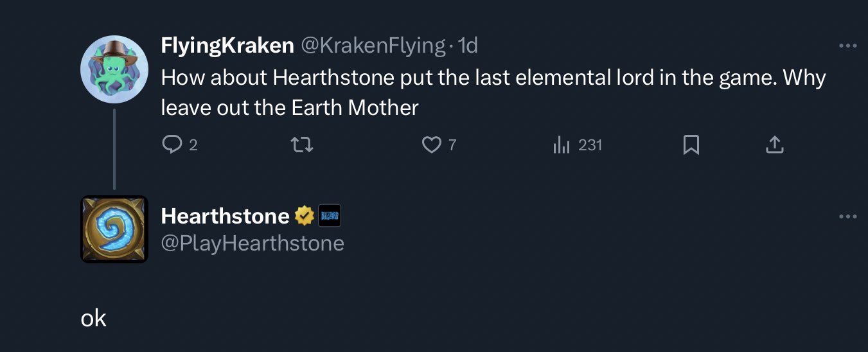Open the FlyingKraken display name link

pos(227,46)
